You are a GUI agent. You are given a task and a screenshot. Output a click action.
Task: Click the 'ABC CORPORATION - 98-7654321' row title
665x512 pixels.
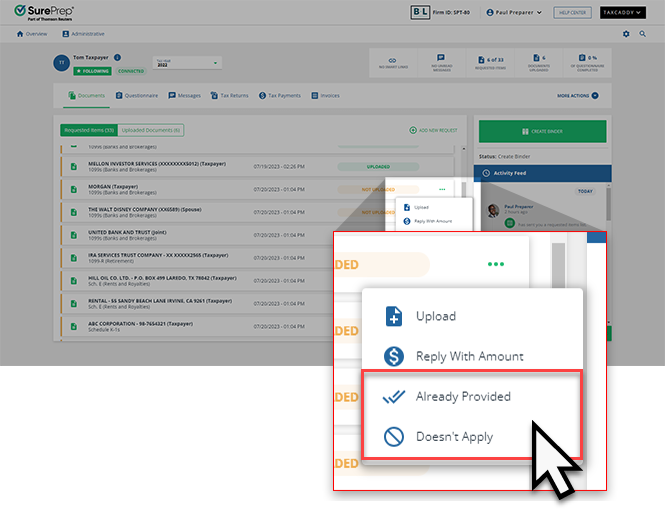pos(140,324)
